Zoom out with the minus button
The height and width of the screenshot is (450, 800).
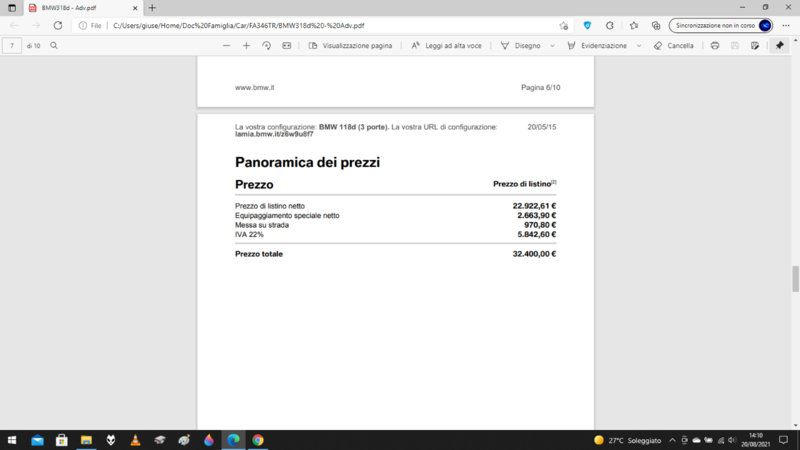(x=227, y=46)
